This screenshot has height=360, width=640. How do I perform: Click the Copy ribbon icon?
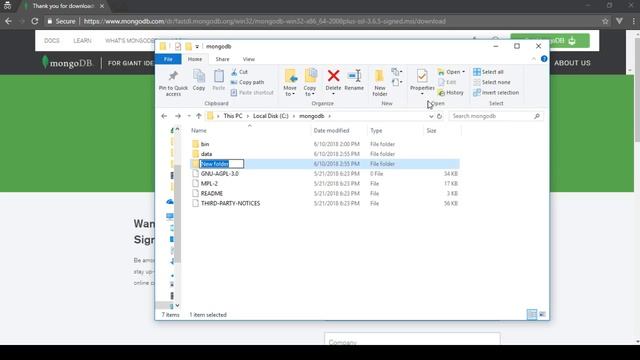point(199,76)
